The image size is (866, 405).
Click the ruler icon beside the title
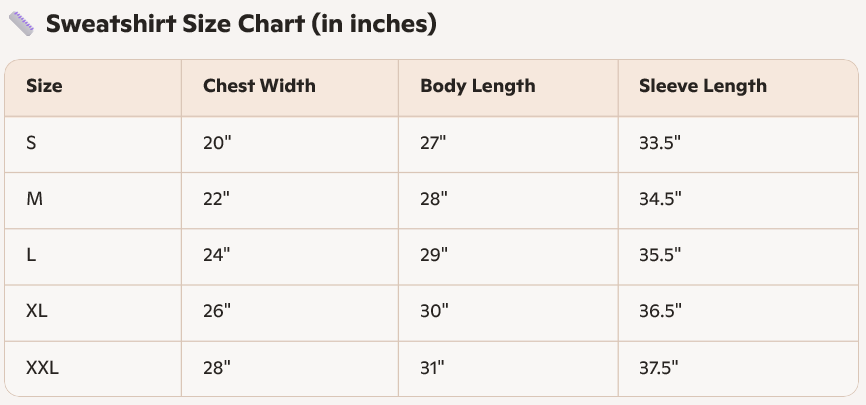21,24
